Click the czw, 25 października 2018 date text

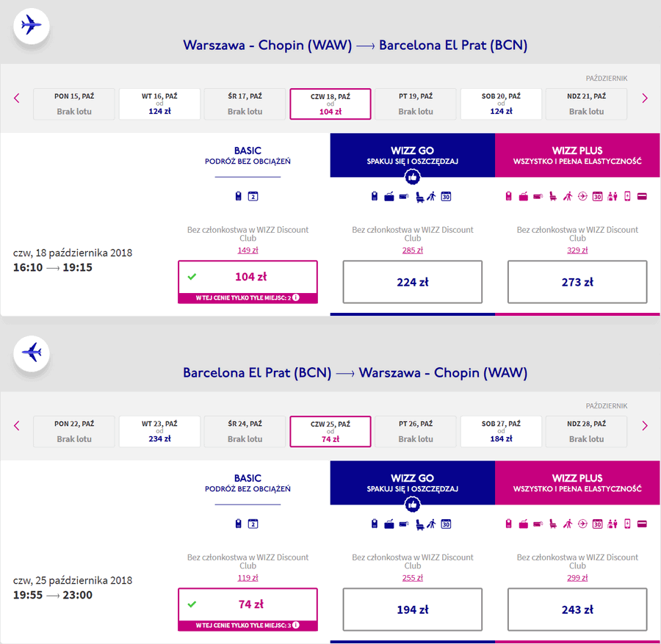(x=73, y=580)
